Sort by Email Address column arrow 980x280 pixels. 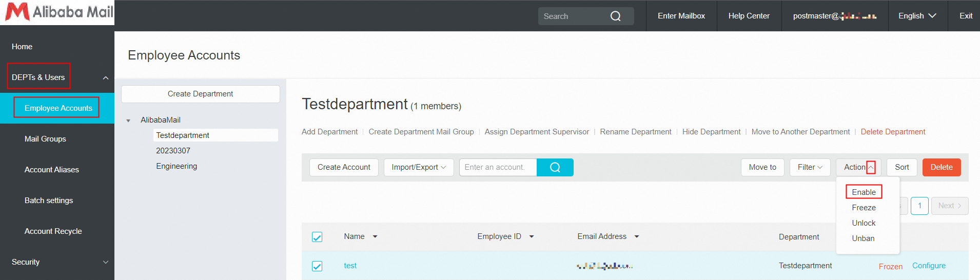point(637,236)
